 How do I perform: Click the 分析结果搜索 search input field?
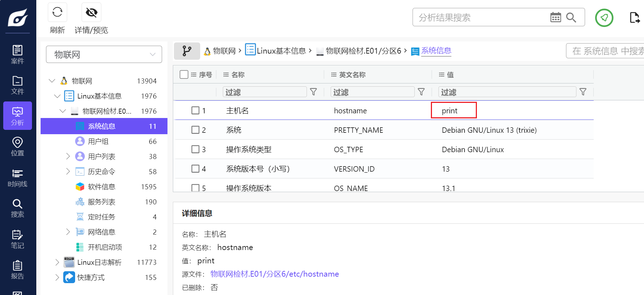(482, 17)
